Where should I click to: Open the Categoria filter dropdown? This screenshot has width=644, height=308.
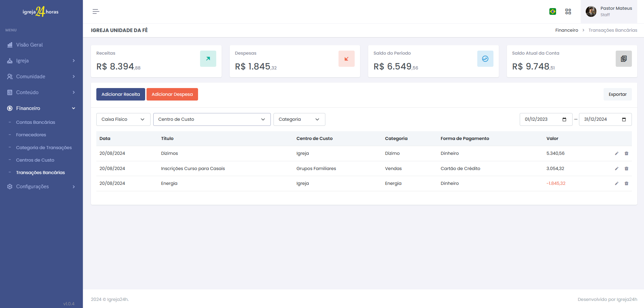[299, 119]
